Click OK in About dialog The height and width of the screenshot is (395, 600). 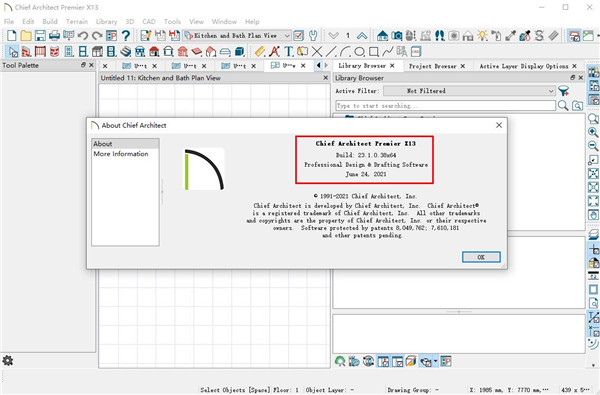click(481, 257)
